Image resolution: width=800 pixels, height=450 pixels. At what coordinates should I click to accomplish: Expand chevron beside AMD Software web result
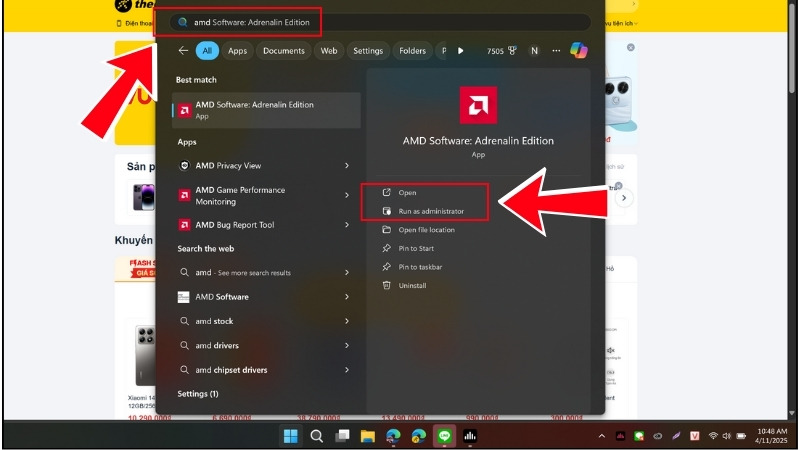tap(347, 296)
